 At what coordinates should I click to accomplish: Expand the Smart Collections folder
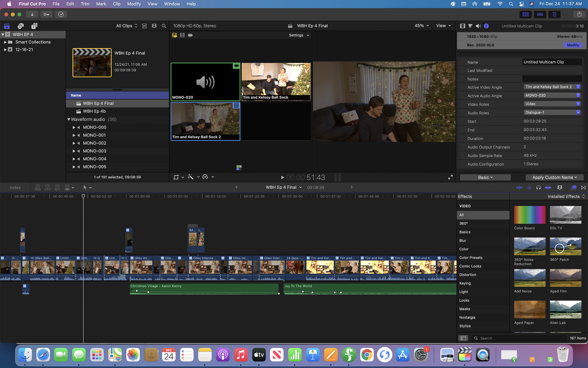(5, 42)
